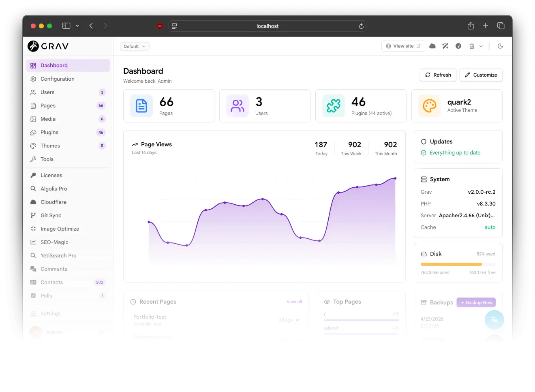Click the floating translate button

[494, 320]
